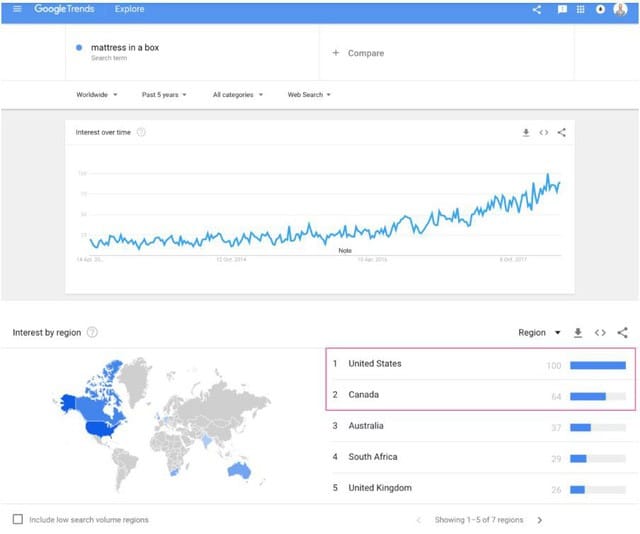Open the Region resolution dropdown
The width and height of the screenshot is (640, 534).
(x=539, y=333)
